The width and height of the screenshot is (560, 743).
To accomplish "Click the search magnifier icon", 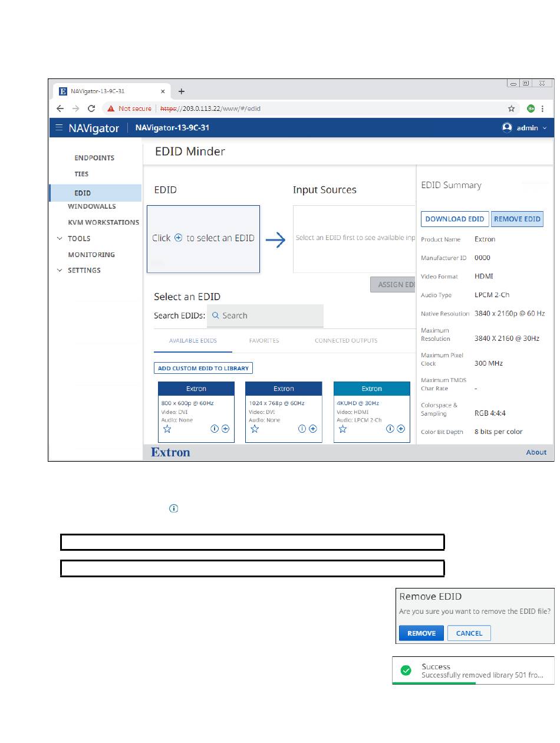I will point(216,315).
